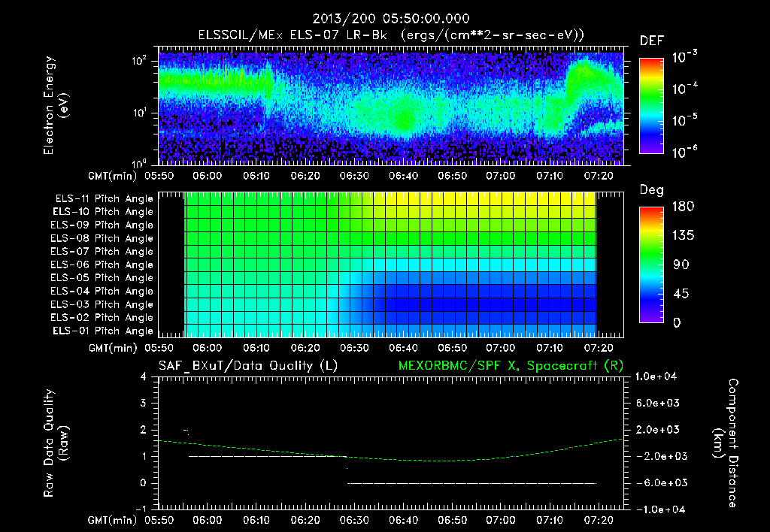Click the 'Component Distance (km)' axis label
The width and height of the screenshot is (770, 532).
coord(726,443)
